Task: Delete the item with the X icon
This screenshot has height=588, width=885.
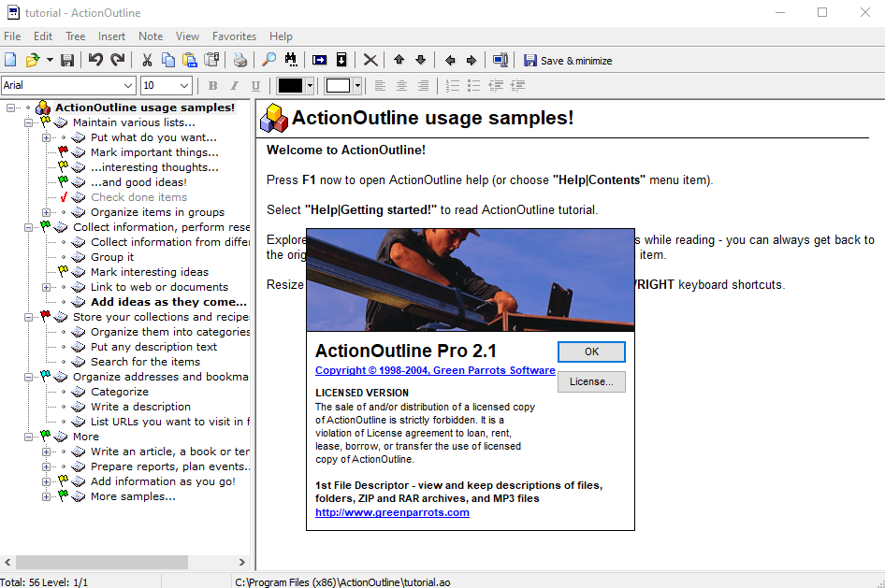Action: (x=370, y=60)
